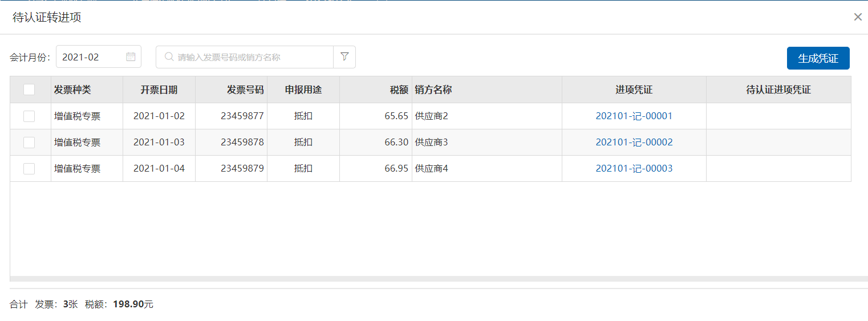Click the 发票种类 column header

[x=72, y=90]
